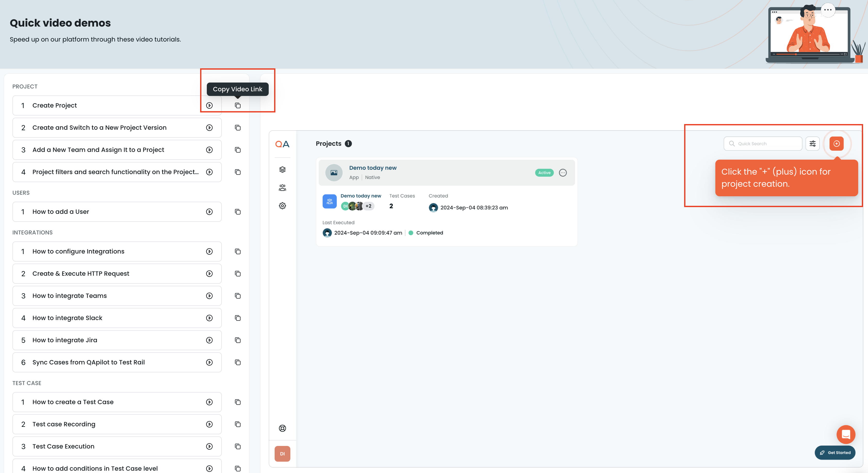Expand the +2 team members badge
Screen dimensions: 868x473
pyautogui.click(x=368, y=206)
